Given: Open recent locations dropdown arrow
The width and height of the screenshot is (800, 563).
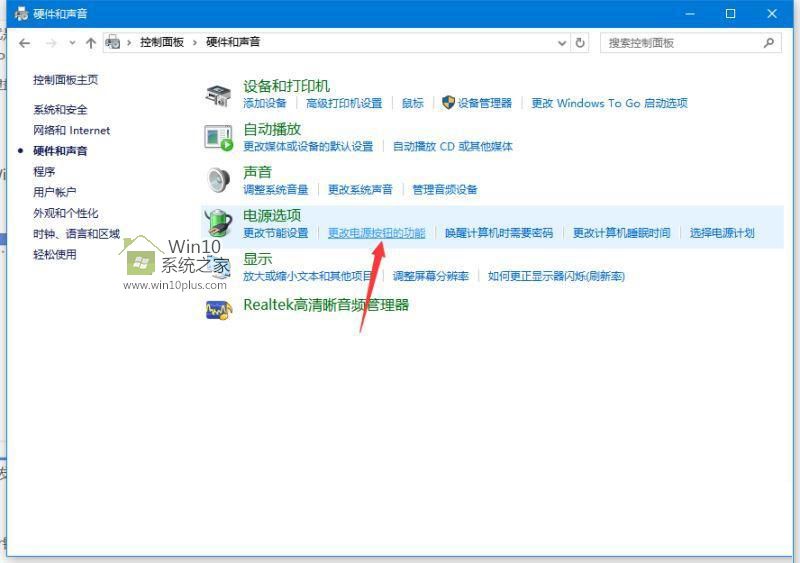Looking at the screenshot, I should pyautogui.click(x=72, y=43).
